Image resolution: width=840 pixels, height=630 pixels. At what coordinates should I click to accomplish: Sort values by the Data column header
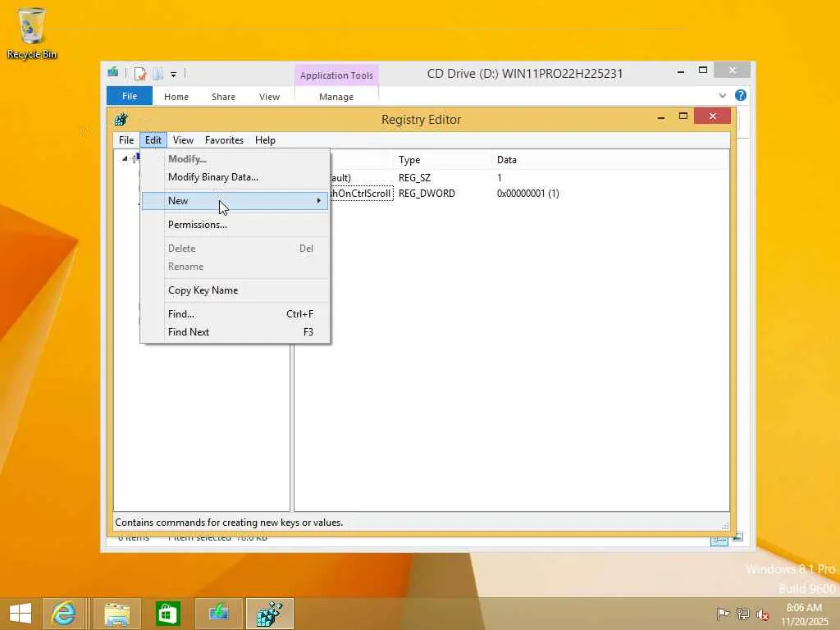610,160
